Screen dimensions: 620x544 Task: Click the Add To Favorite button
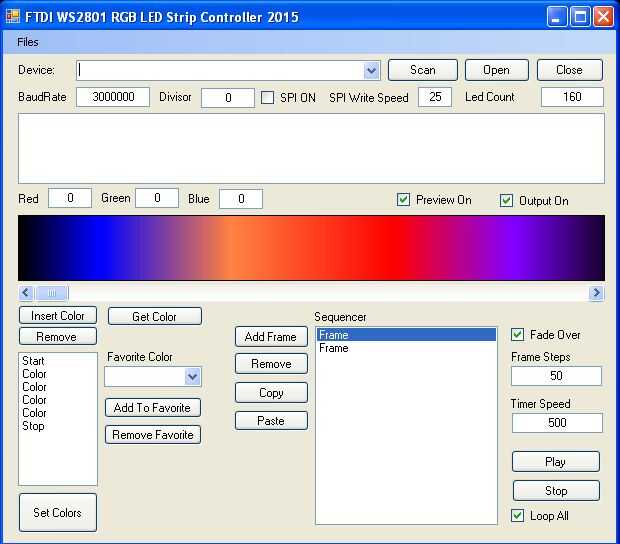click(153, 408)
